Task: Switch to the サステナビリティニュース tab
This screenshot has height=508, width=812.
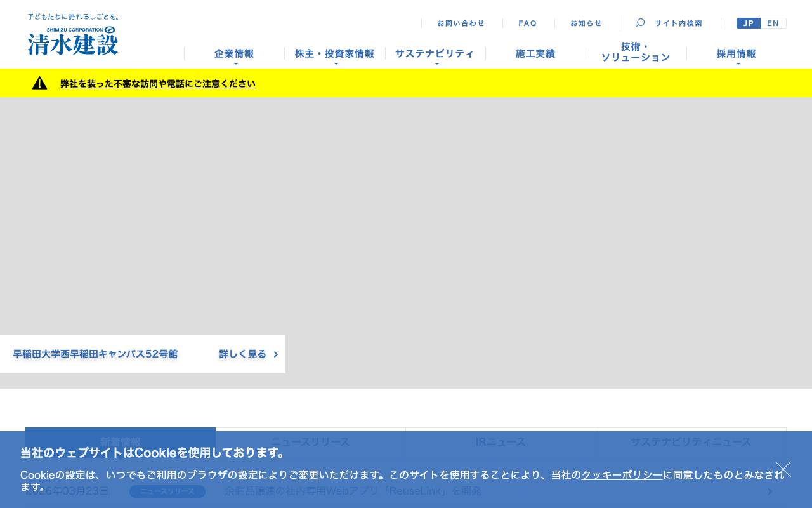Action: tap(691, 442)
